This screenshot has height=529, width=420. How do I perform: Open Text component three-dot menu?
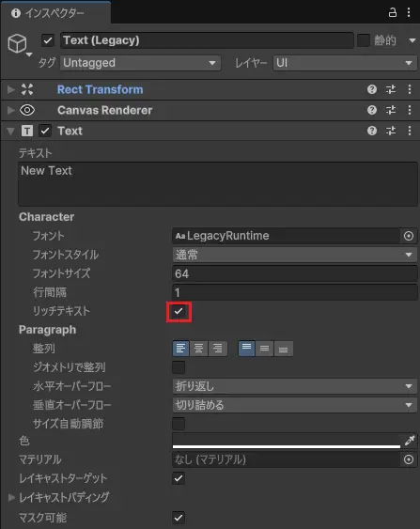pyautogui.click(x=410, y=131)
